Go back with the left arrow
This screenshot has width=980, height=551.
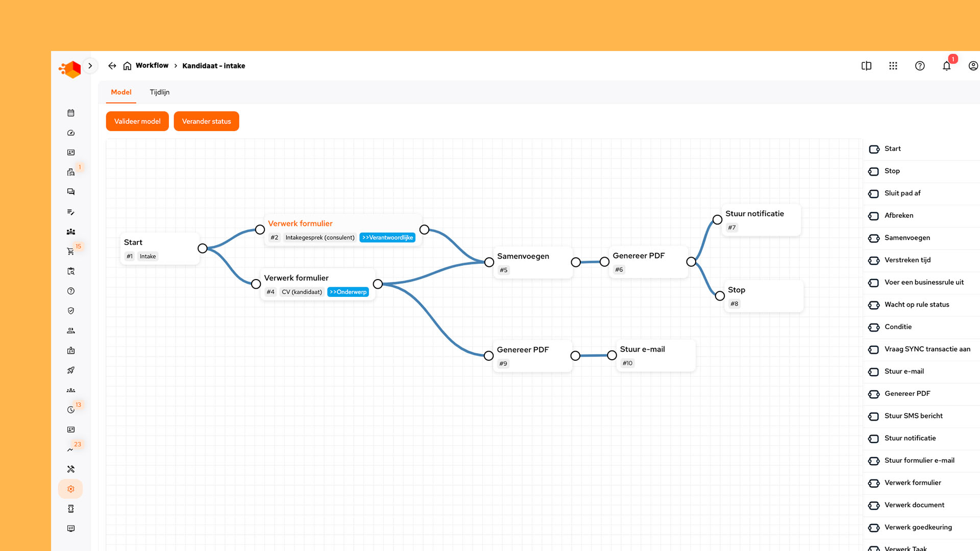point(112,66)
